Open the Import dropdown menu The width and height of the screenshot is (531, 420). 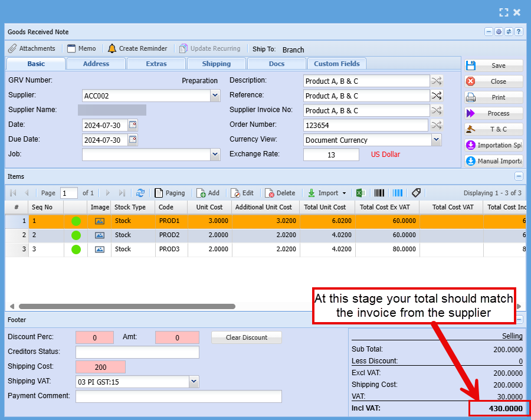[x=327, y=193]
